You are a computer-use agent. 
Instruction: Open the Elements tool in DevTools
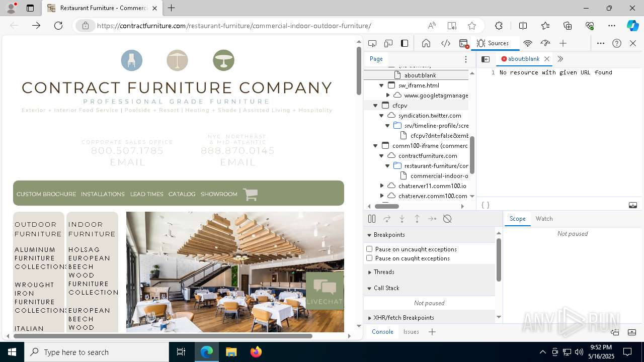[x=446, y=43]
